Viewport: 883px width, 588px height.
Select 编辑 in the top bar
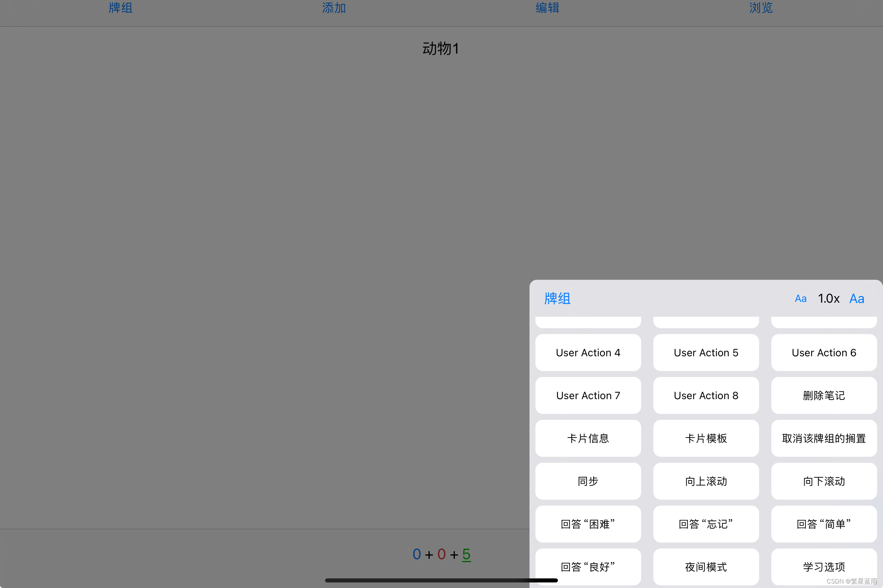tap(547, 8)
